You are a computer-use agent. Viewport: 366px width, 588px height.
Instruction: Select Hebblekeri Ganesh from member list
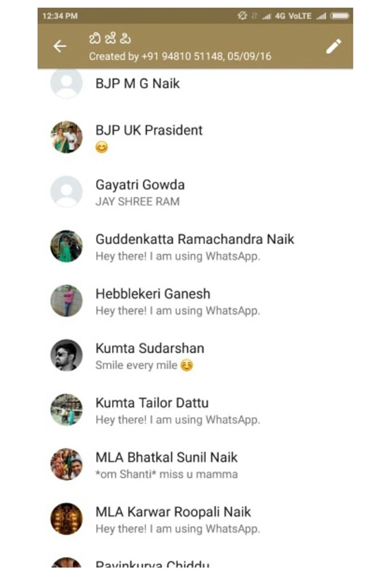pyautogui.click(x=153, y=294)
